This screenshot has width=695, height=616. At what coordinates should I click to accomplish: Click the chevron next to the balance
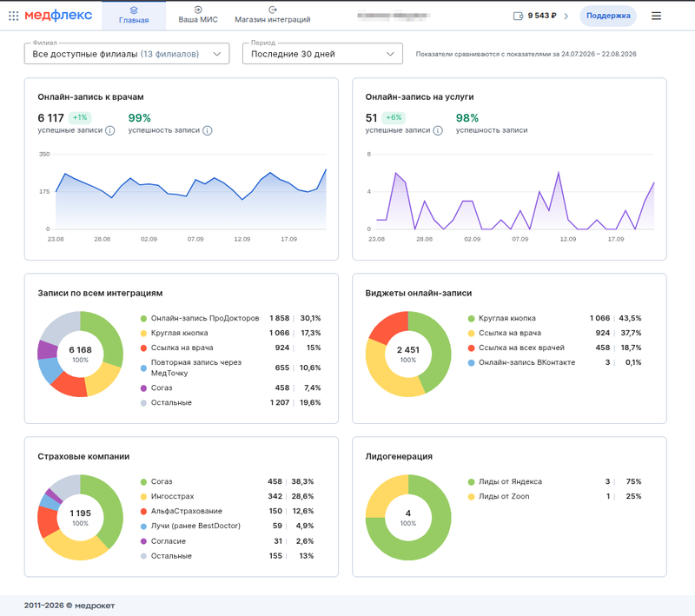[x=566, y=16]
